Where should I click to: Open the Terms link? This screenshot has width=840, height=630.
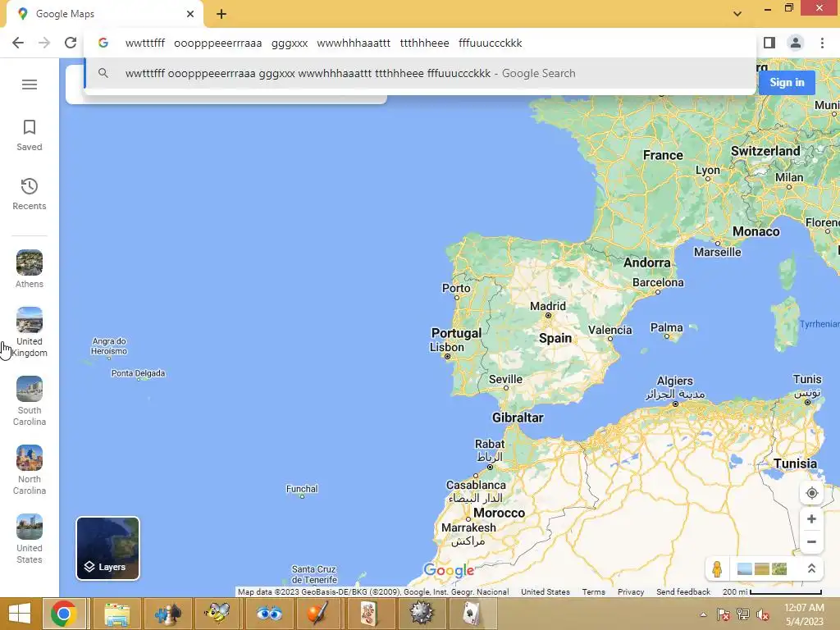(x=594, y=592)
